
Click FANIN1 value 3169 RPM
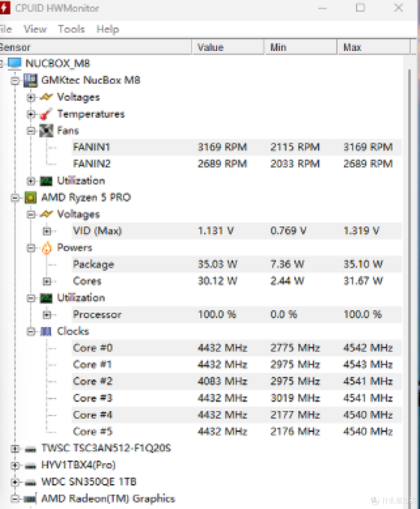tap(222, 147)
